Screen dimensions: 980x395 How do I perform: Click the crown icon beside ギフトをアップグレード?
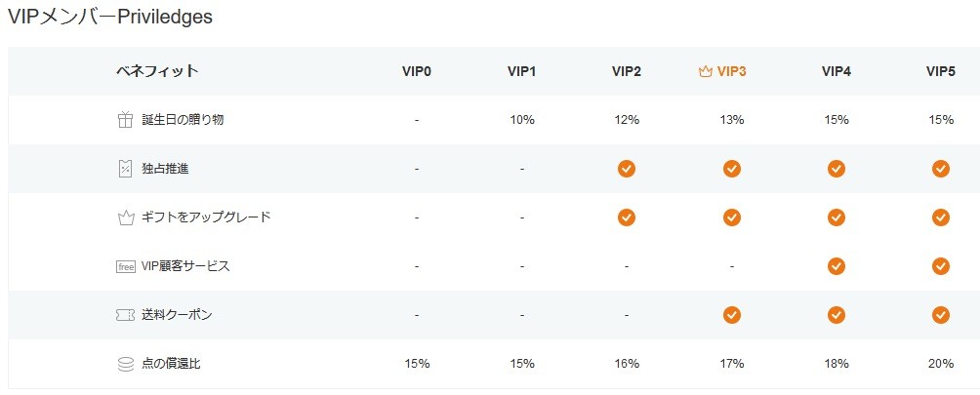pos(126,217)
